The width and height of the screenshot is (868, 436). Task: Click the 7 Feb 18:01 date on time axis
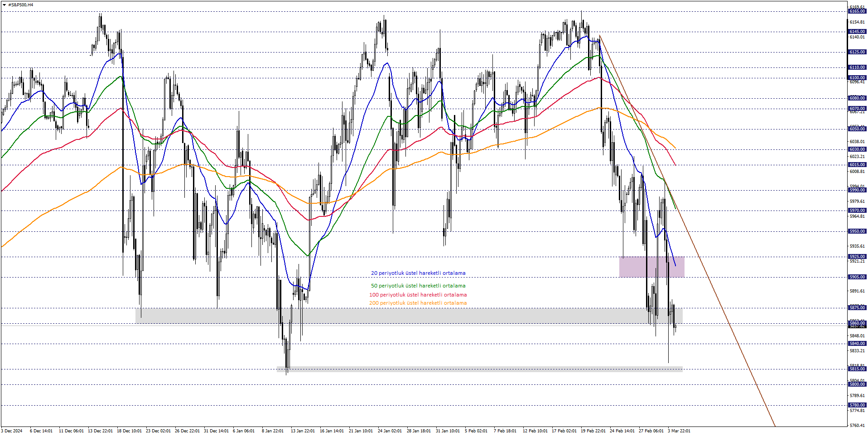coord(505,431)
